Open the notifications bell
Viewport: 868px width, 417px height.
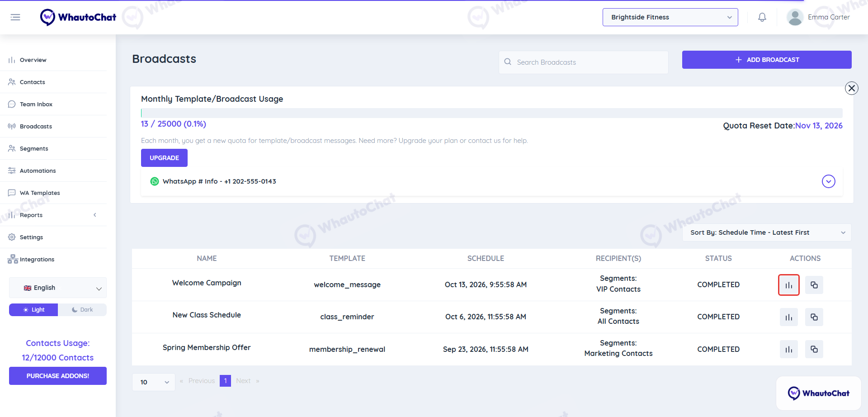[762, 17]
